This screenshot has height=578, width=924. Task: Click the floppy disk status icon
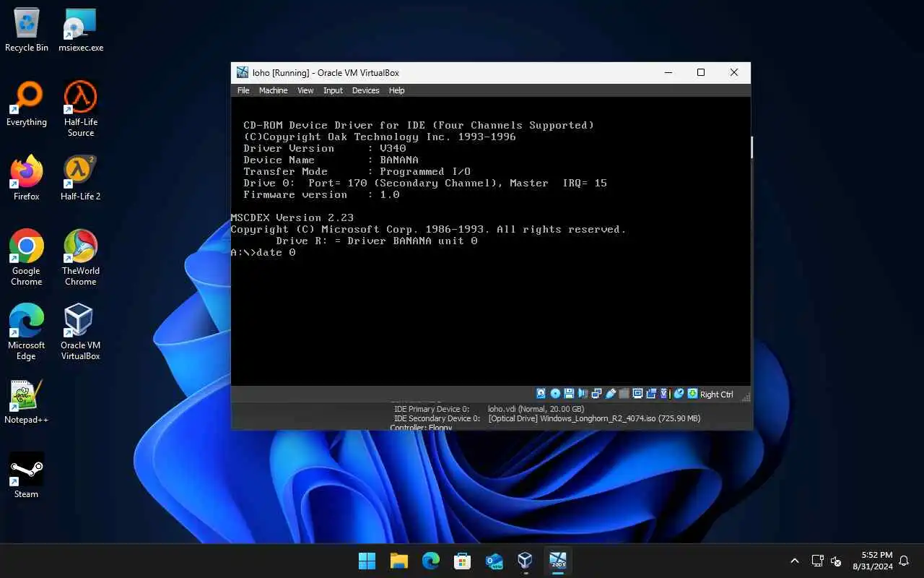(x=569, y=394)
